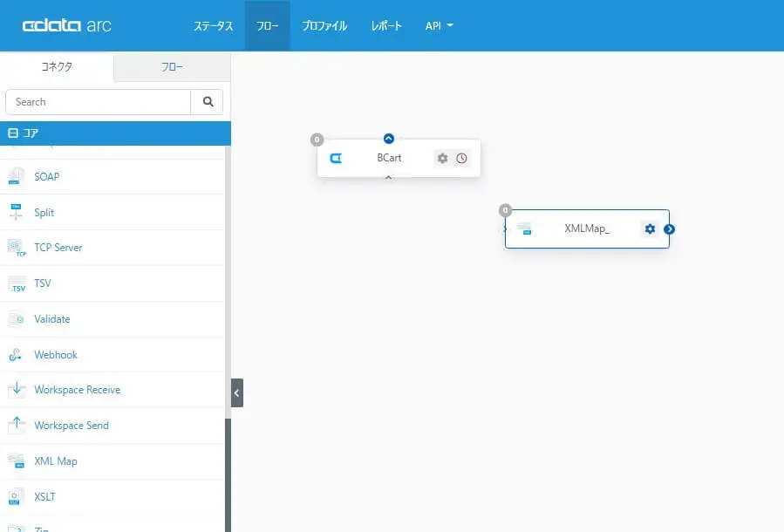
Task: Open the プロファイル navigation tab
Action: pos(324,25)
